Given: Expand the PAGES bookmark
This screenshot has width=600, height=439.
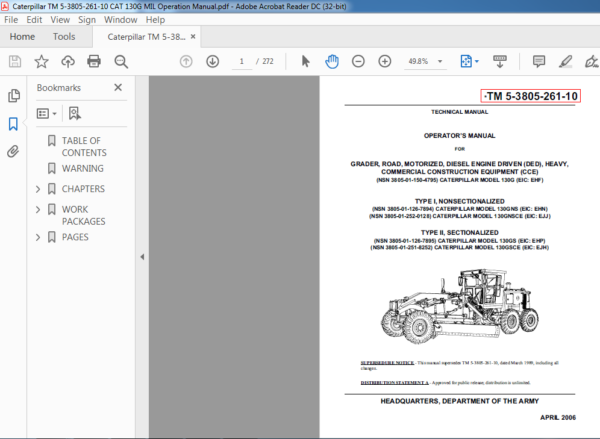Looking at the screenshot, I should pos(38,237).
